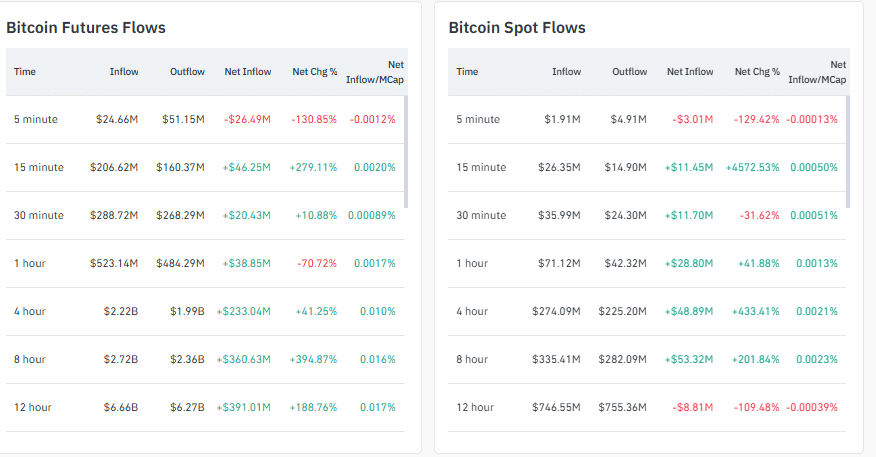Click Net Chg % header in Spot table
The height and width of the screenshot is (457, 876).
pos(757,72)
